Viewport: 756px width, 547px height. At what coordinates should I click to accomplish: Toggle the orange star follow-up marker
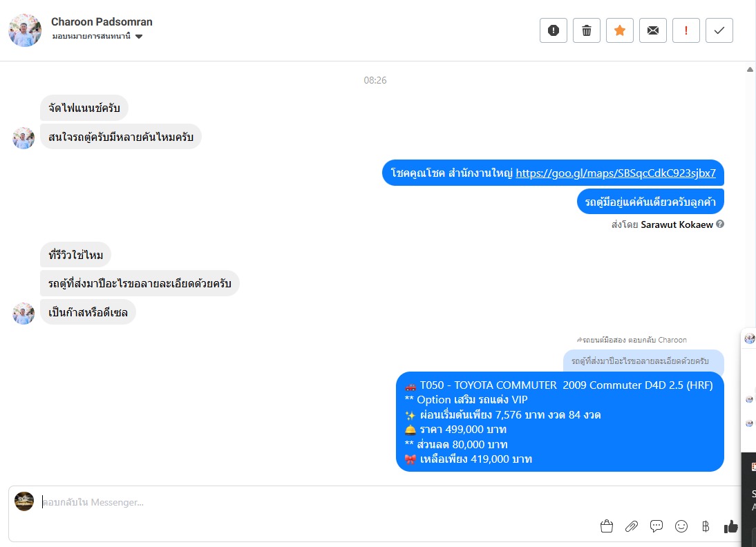(x=620, y=30)
